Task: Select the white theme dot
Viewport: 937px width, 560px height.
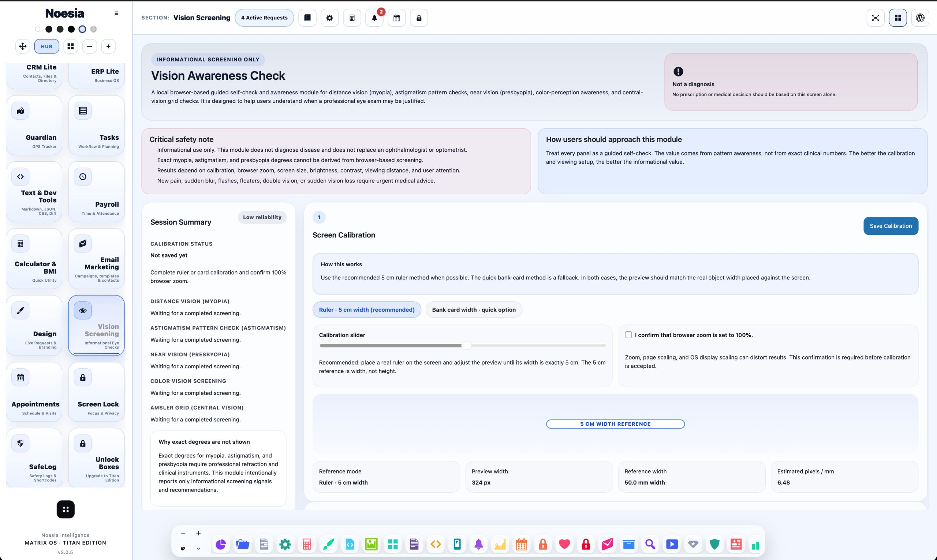Action: click(38, 29)
